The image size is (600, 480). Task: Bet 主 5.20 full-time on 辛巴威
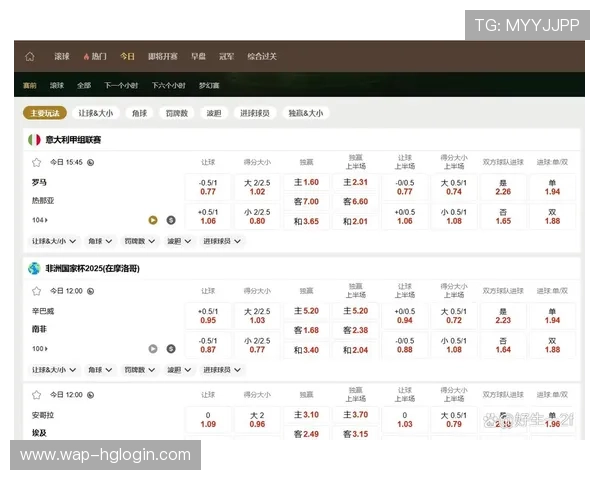pyautogui.click(x=306, y=311)
